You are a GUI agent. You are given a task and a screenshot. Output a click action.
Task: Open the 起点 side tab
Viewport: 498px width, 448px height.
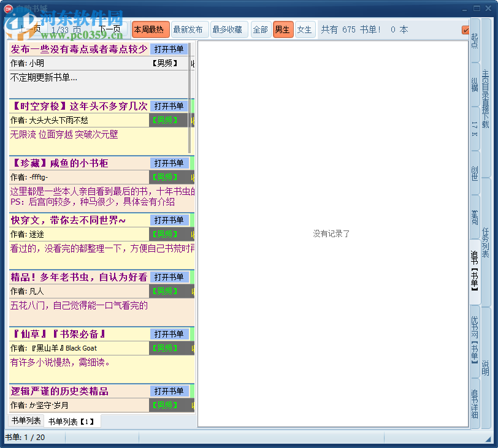click(x=475, y=40)
